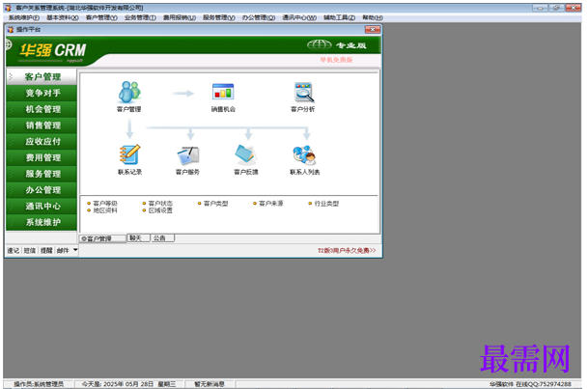Open the 行业类型 settings link
This screenshot has height=389, width=588.
coord(323,204)
